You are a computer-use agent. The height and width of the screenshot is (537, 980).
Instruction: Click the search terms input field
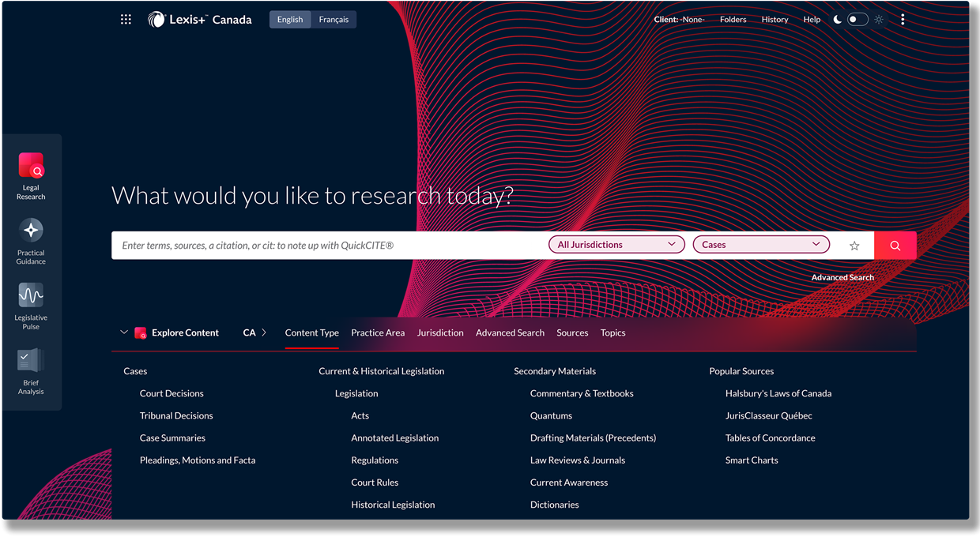tap(328, 246)
